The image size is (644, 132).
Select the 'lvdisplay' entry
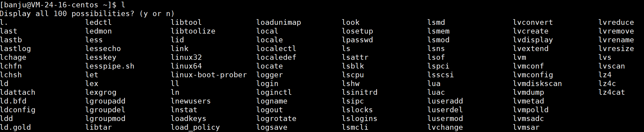click(533, 40)
